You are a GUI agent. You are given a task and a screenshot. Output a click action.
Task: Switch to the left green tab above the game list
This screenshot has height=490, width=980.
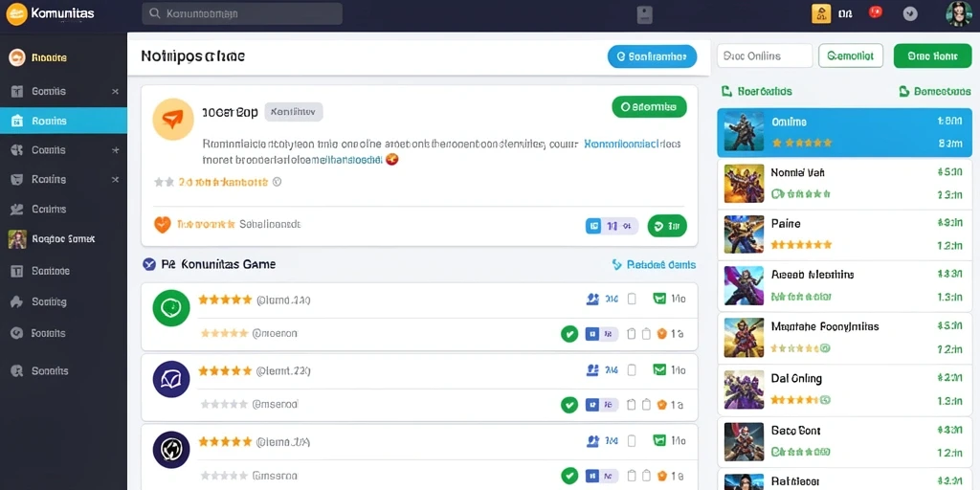click(x=756, y=91)
